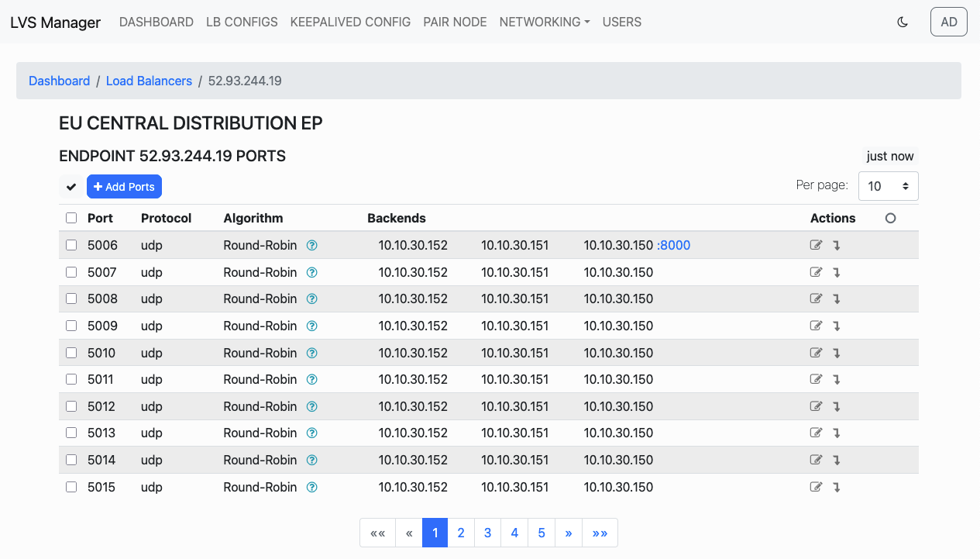This screenshot has width=980, height=559.
Task: Go to pagination page 2
Action: pyautogui.click(x=461, y=533)
